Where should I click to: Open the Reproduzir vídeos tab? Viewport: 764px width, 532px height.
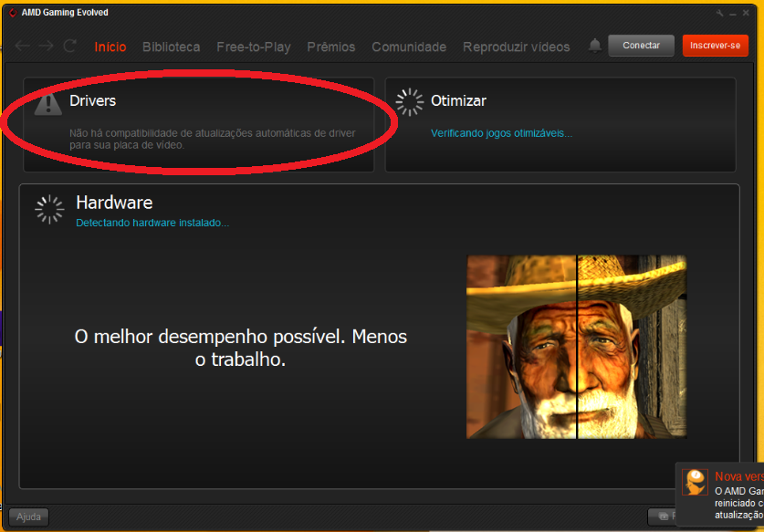coord(516,47)
